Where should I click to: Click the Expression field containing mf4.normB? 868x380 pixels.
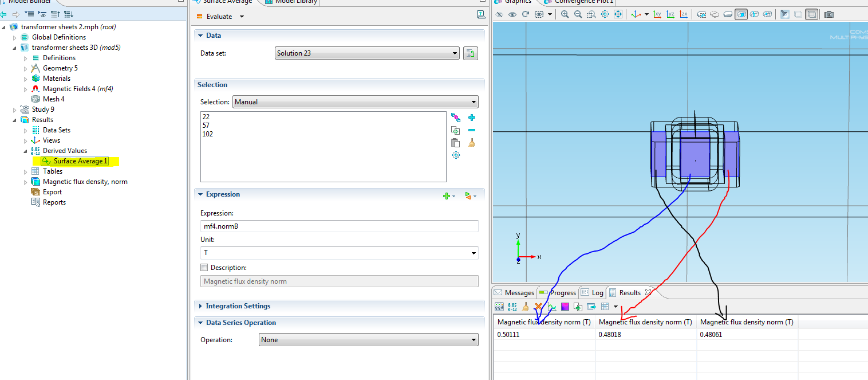pos(339,226)
